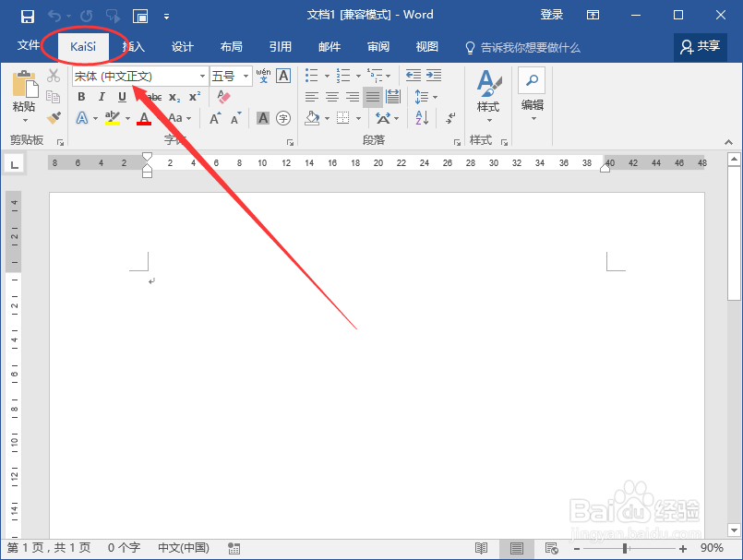Copy the selection with the copy icon

54,97
